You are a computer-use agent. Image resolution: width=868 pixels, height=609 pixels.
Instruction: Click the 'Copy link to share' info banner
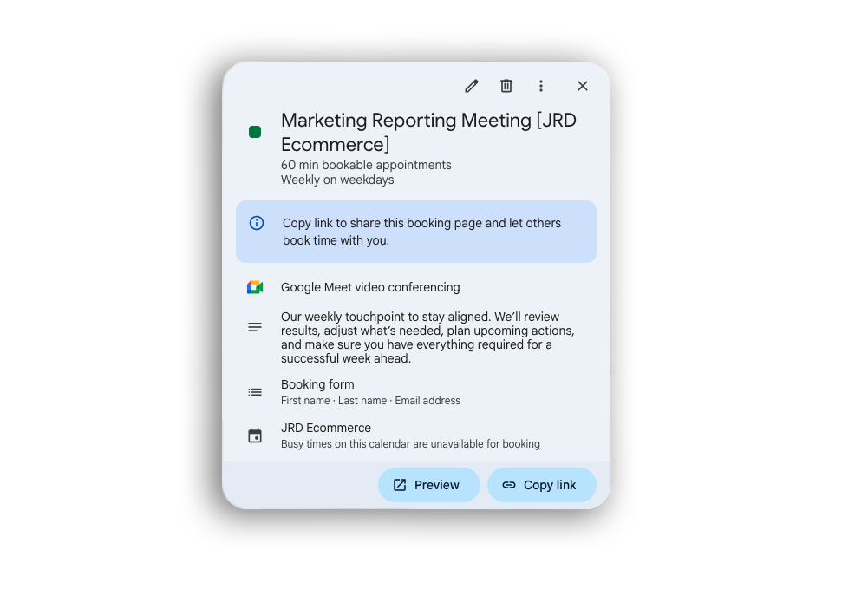421,232
